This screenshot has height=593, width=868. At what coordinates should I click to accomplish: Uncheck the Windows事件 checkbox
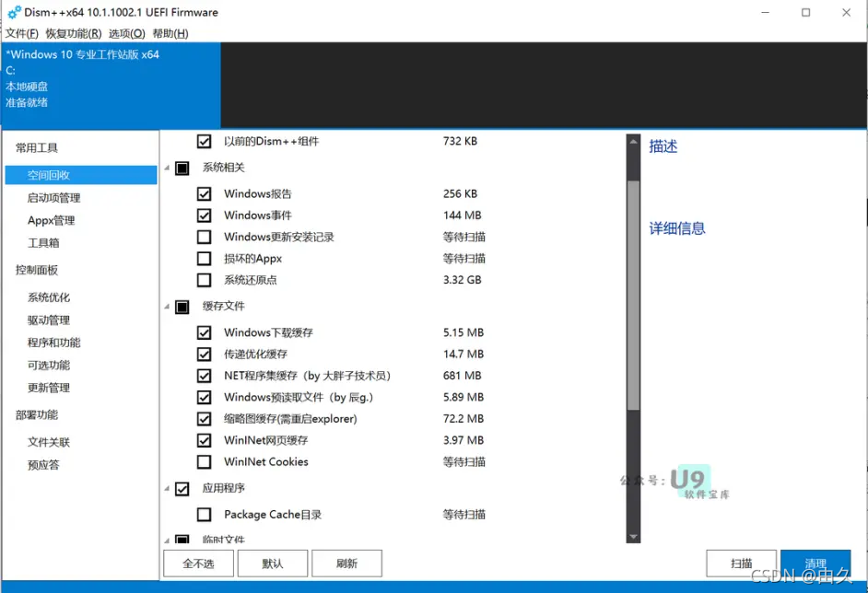[205, 215]
